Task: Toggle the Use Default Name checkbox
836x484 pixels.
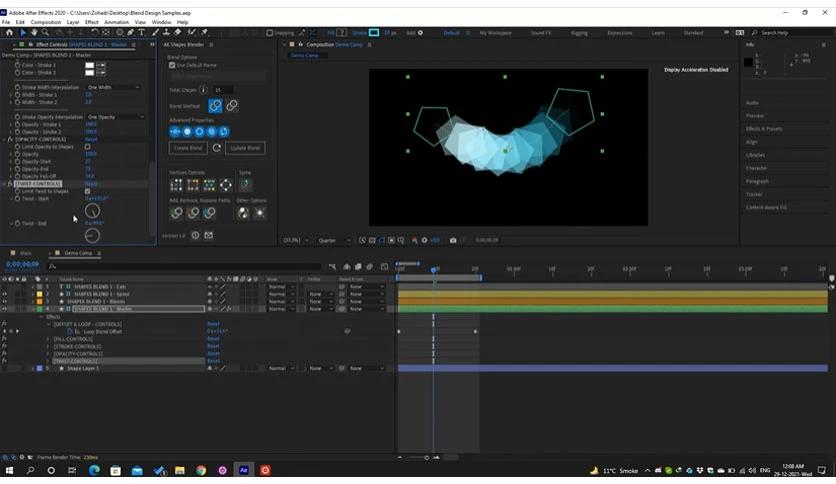Action: [172, 65]
